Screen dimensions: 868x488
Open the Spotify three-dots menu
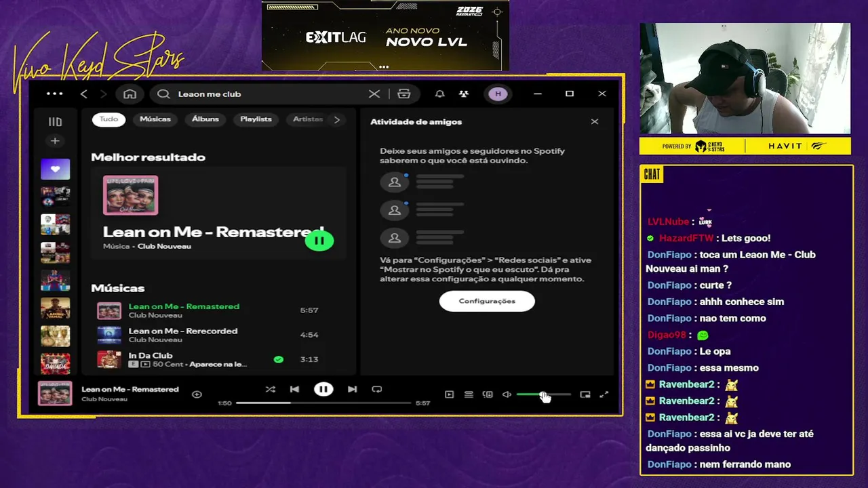(54, 94)
